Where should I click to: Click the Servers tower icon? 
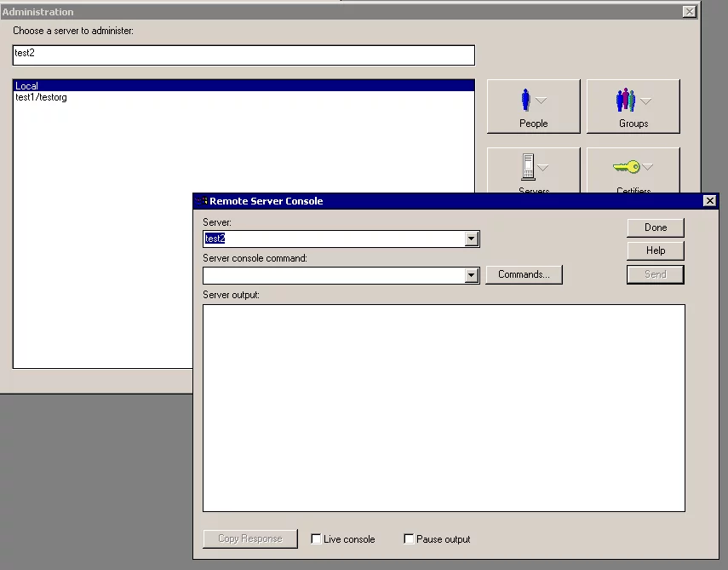coord(528,166)
